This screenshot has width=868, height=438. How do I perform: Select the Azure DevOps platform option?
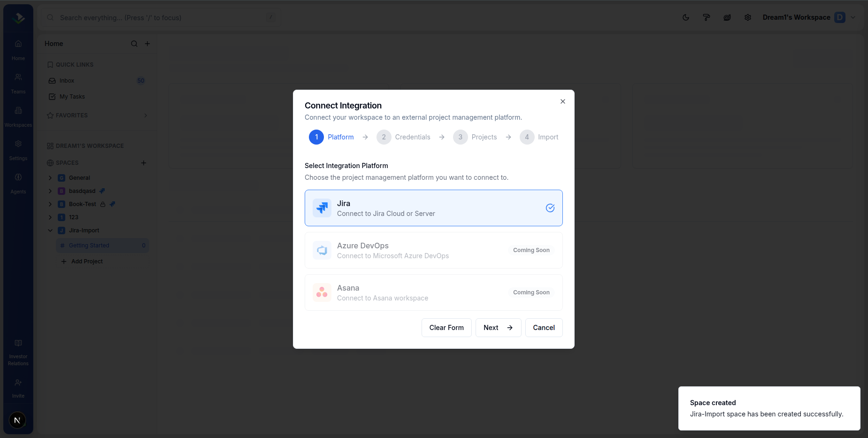point(434,250)
